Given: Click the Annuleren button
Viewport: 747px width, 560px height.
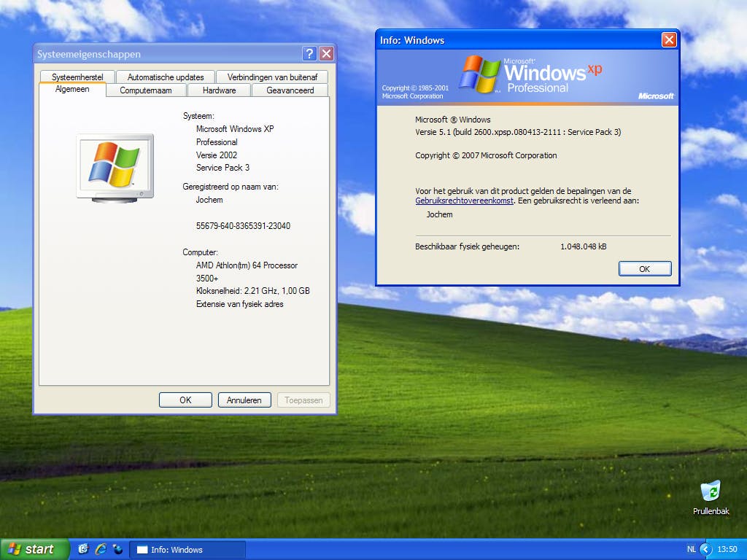Looking at the screenshot, I should (244, 400).
